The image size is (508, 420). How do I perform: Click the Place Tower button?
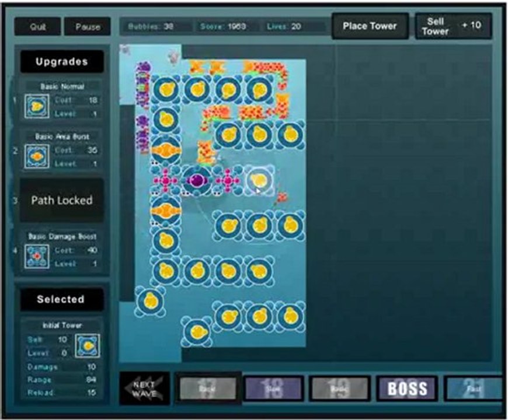tap(370, 26)
